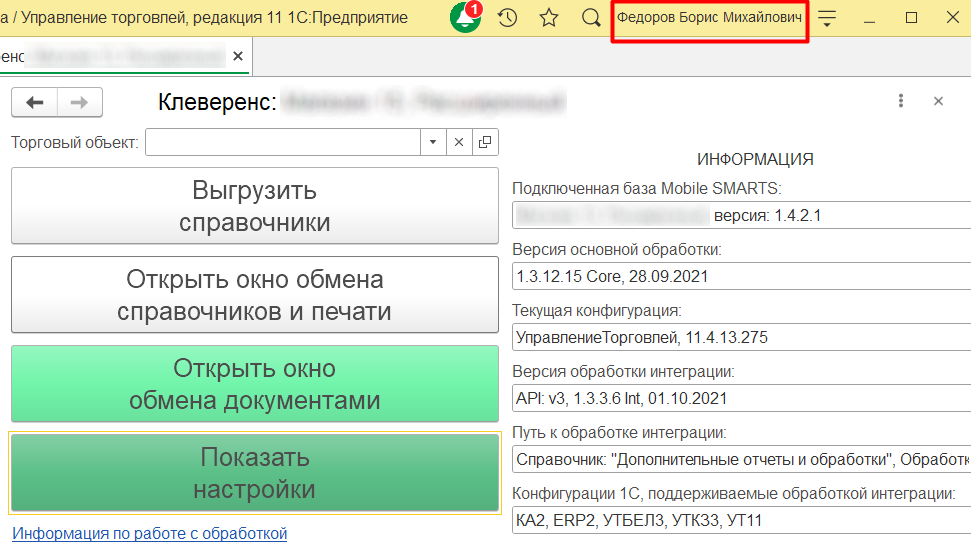The width and height of the screenshot is (971, 543).
Task: Open the history clock icon
Action: coord(507,17)
